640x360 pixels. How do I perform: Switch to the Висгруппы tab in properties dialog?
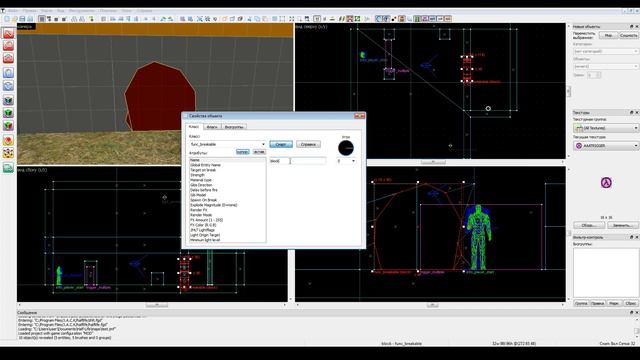pos(234,127)
